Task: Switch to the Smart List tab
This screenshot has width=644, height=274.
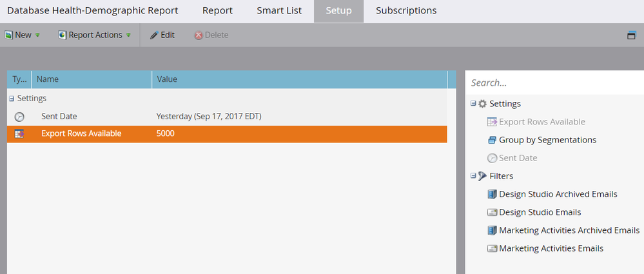Action: (279, 11)
